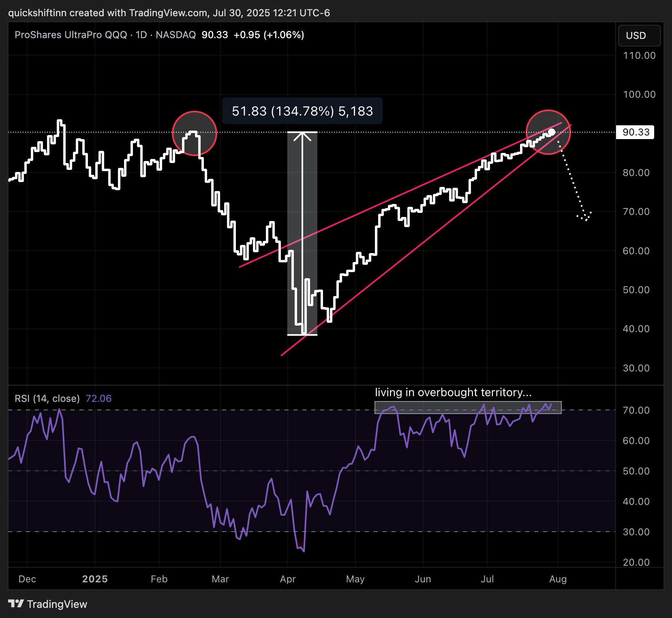Viewport: 672px width, 618px height.
Task: Click the Aug label on time axis
Action: tap(558, 579)
